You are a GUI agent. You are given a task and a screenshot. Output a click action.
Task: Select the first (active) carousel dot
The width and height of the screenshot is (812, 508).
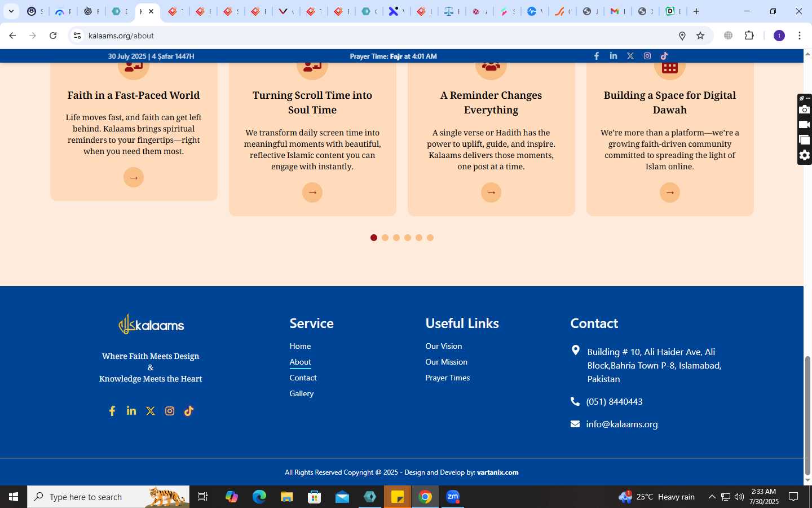[x=374, y=238]
